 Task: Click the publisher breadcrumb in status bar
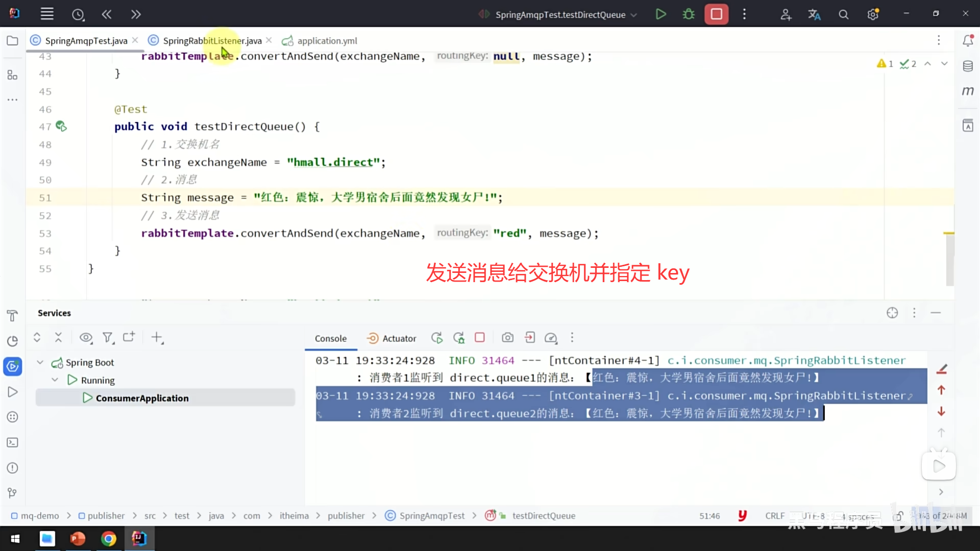tap(106, 516)
